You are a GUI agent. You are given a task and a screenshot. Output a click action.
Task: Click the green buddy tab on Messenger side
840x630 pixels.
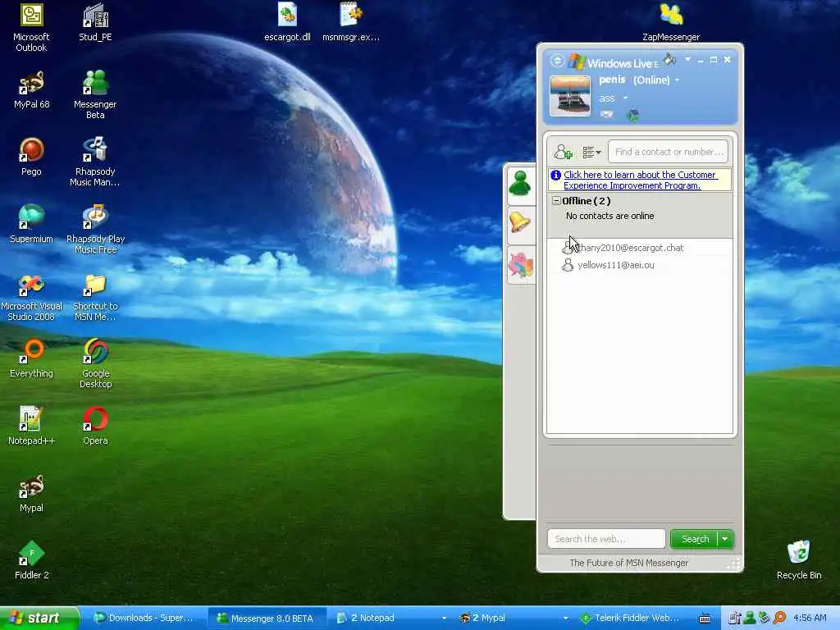(519, 184)
